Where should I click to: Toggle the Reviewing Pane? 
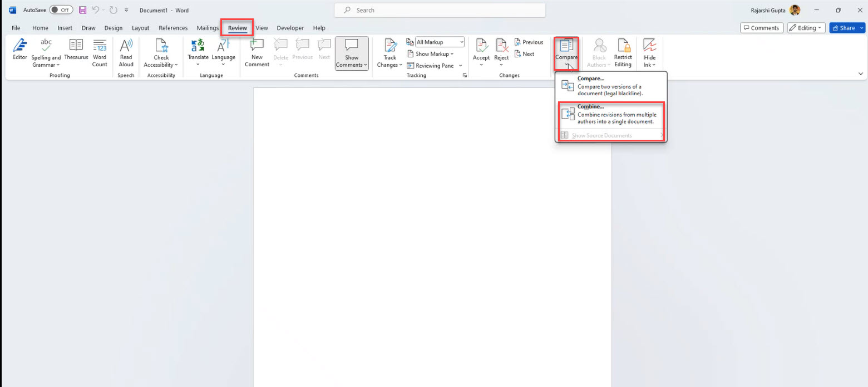431,66
